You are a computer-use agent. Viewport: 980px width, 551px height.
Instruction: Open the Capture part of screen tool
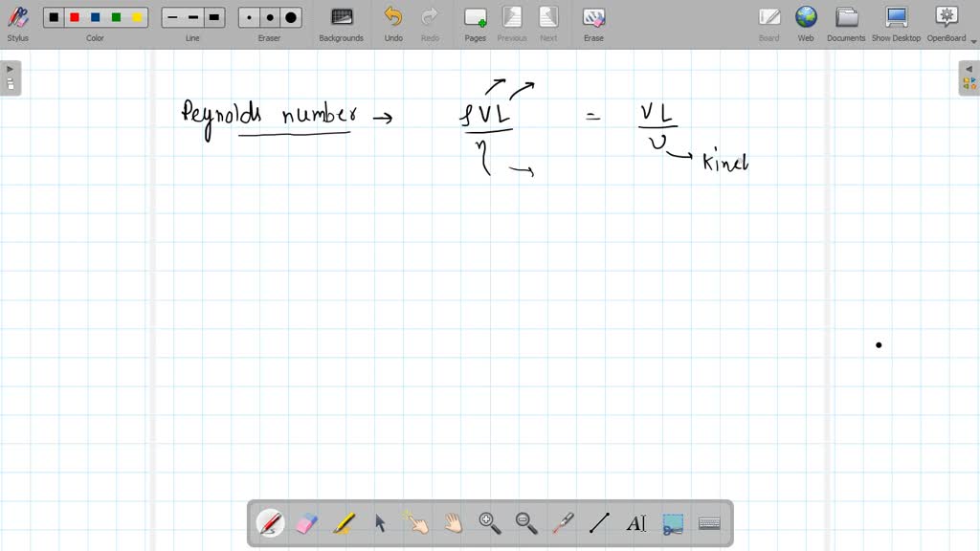click(672, 523)
